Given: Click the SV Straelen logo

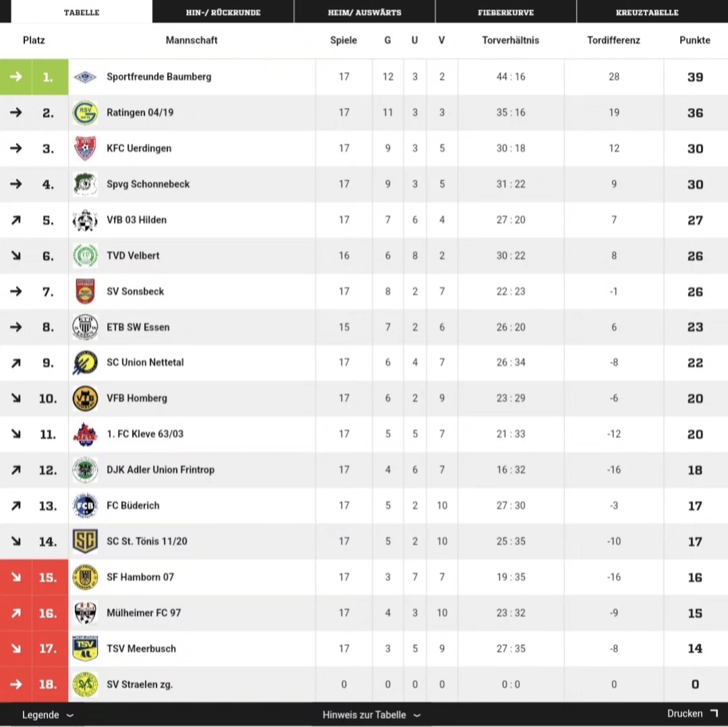Looking at the screenshot, I should click(85, 685).
